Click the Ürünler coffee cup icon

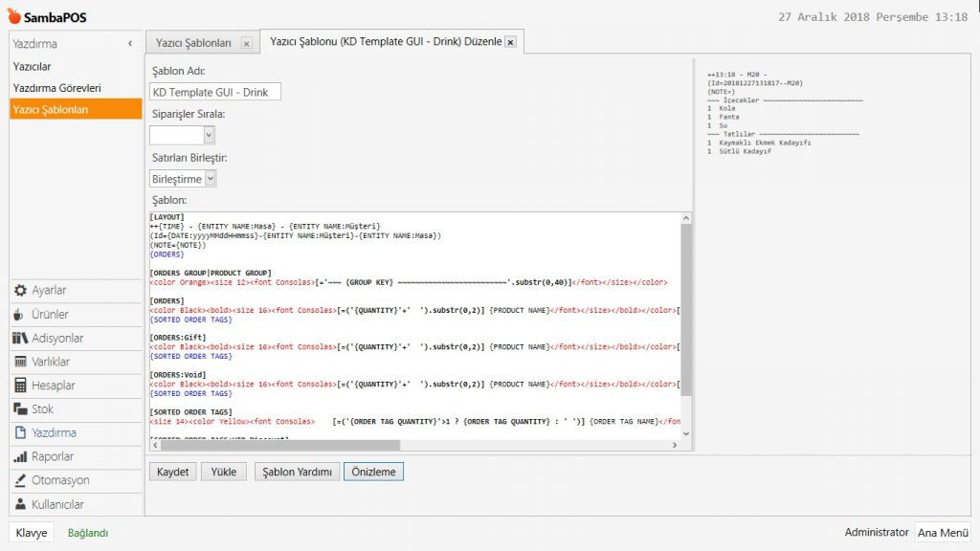19,315
